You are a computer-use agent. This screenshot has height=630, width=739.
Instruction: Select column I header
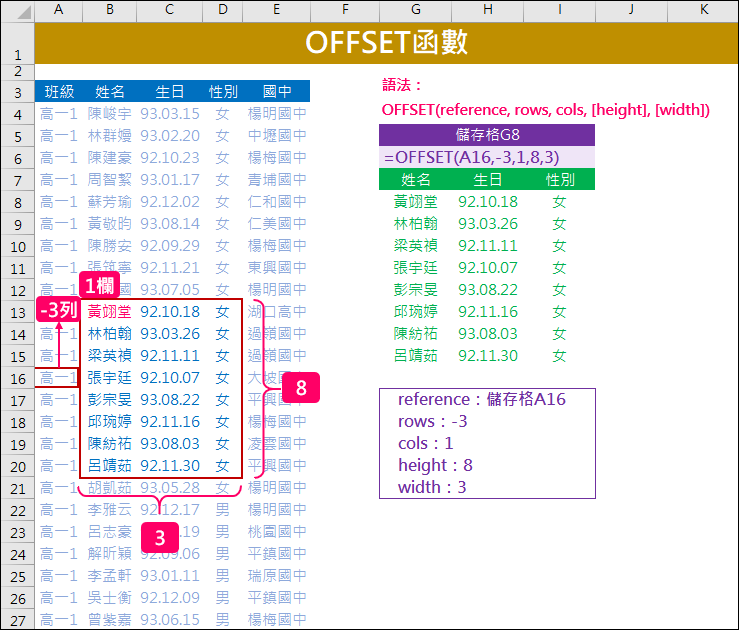point(560,10)
